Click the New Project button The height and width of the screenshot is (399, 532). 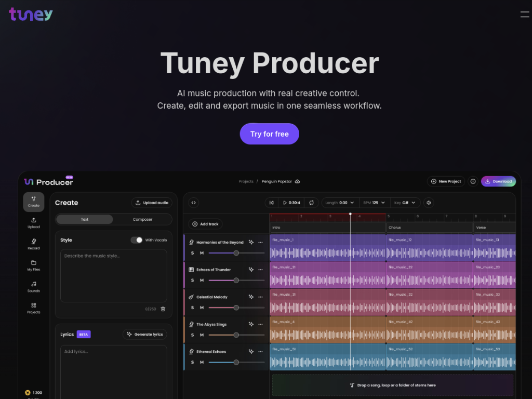[x=446, y=181]
